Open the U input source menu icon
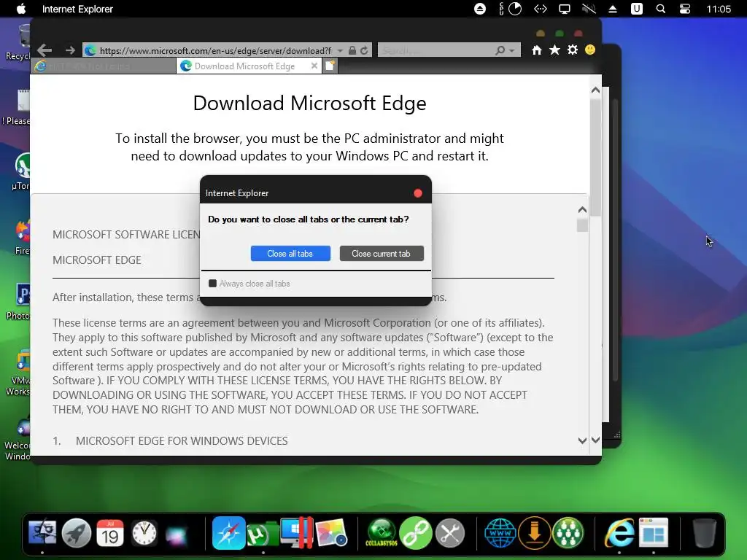The width and height of the screenshot is (747, 560). click(636, 9)
